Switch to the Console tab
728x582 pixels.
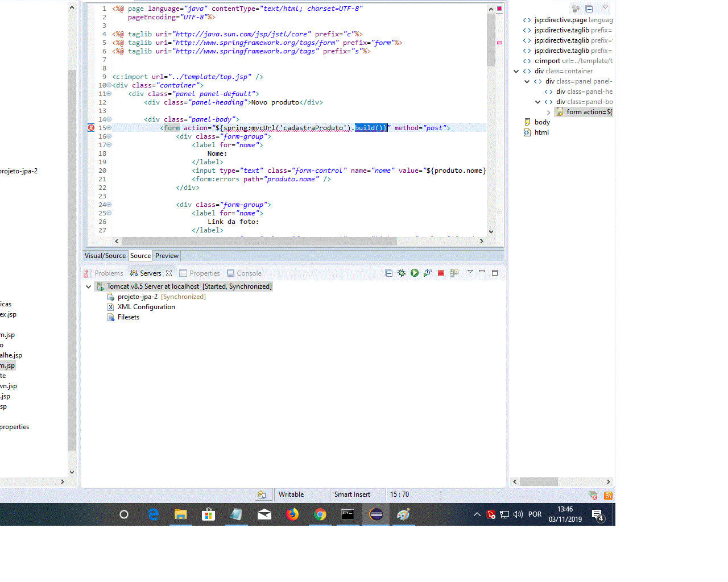[x=244, y=273]
